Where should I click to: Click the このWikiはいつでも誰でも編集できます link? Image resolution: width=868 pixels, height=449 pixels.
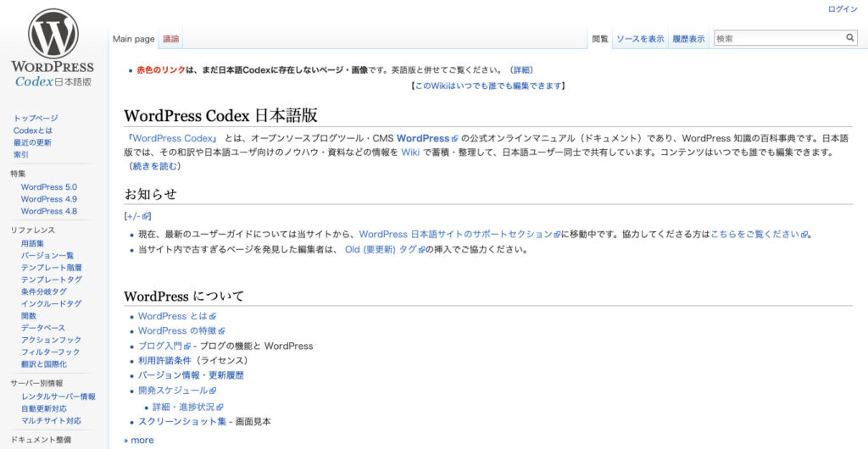point(487,86)
